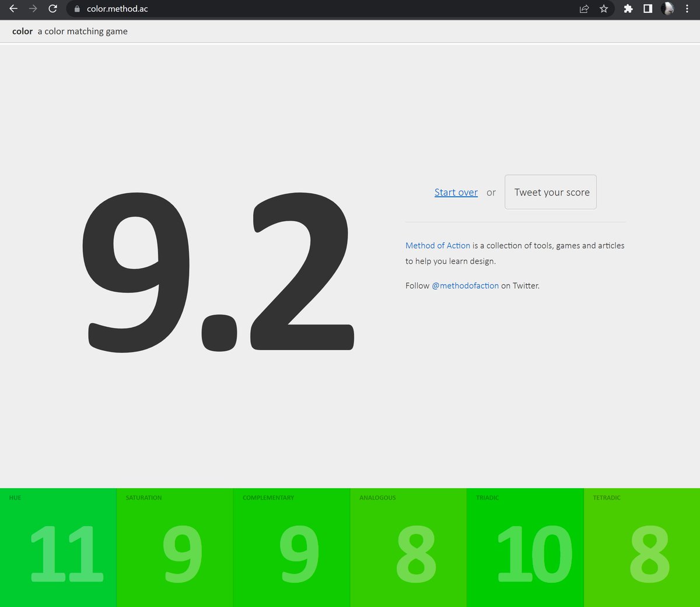Select the Tetradic score tile
This screenshot has width=700, height=607.
click(x=642, y=547)
